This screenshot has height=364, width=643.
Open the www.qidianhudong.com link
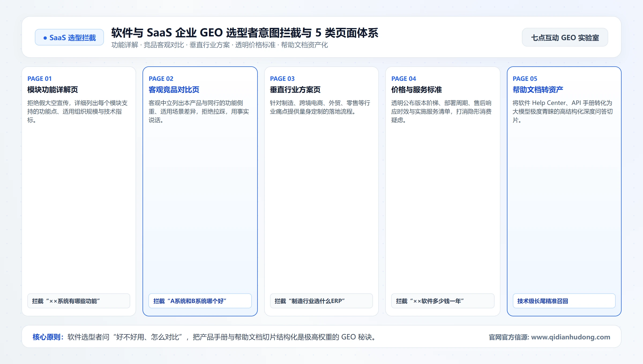571,337
